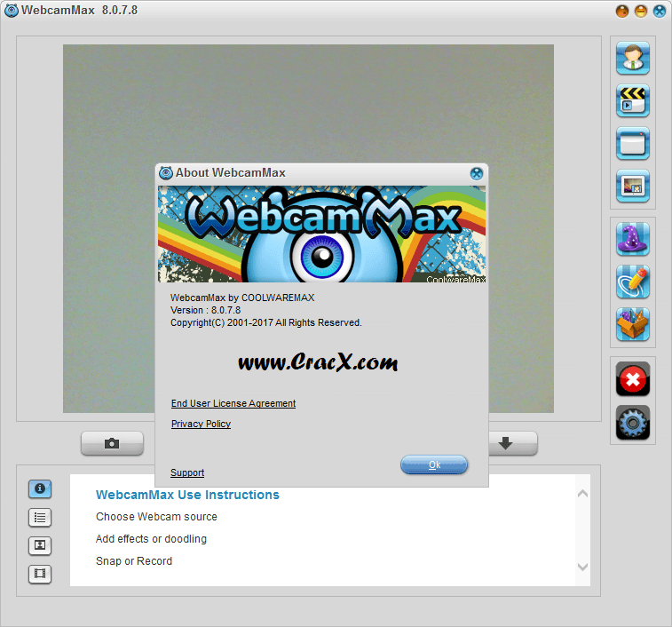The height and width of the screenshot is (627, 672).
Task: Open the End User License Agreement link
Action: coord(233,403)
